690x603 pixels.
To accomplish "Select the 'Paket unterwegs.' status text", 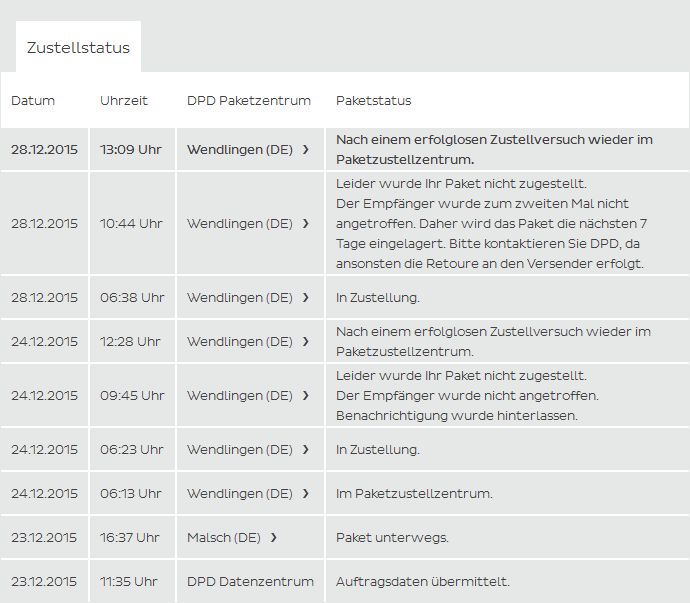I will pos(392,538).
